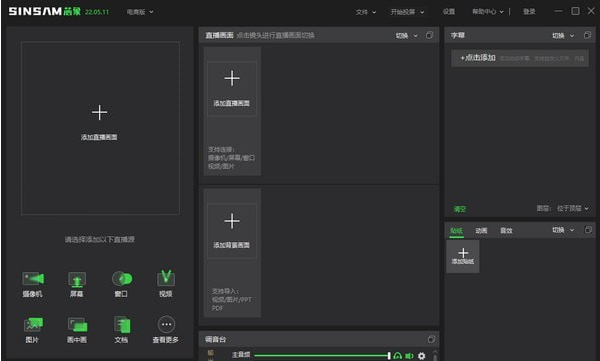The width and height of the screenshot is (600, 361).
Task: Click the plus tile to add a live scene
Action: [x=232, y=89]
